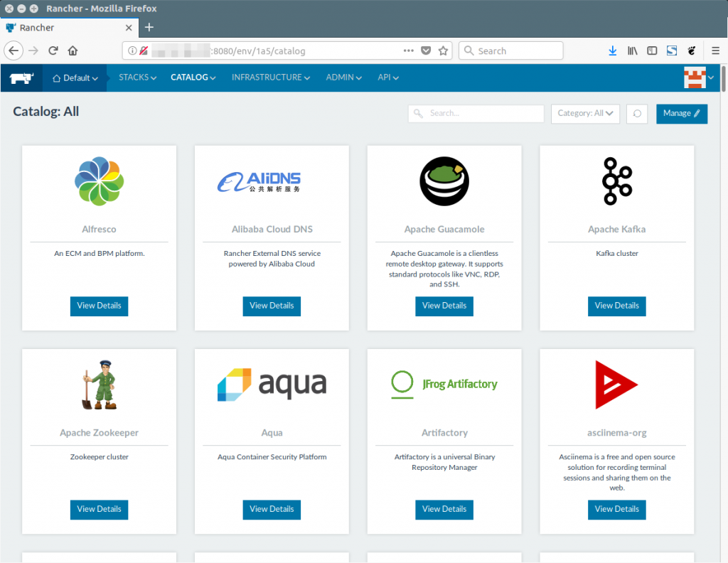Click the Apache Guacamole logo
The width and height of the screenshot is (728, 563).
pyautogui.click(x=444, y=181)
